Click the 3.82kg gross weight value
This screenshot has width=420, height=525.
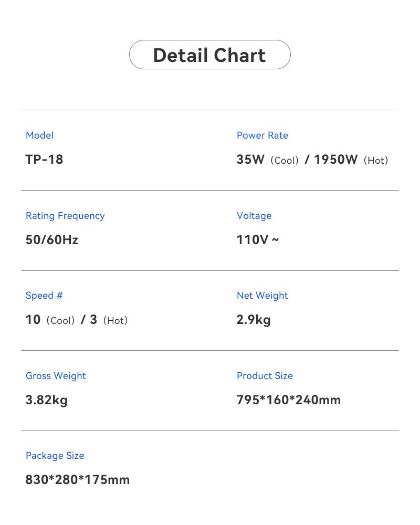coord(46,400)
